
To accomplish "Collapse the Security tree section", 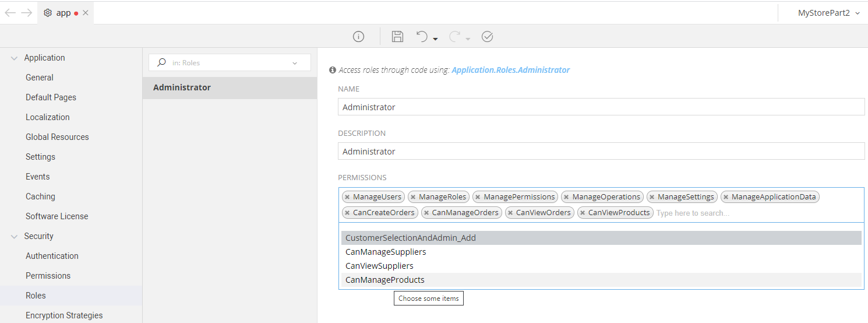I will point(15,236).
